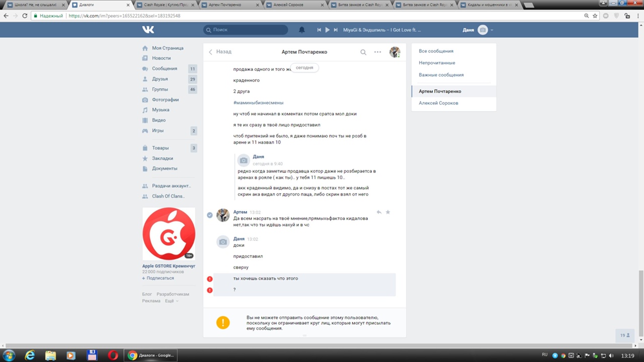The image size is (644, 362).
Task: Mark Артем's message as important with star
Action: tap(388, 212)
